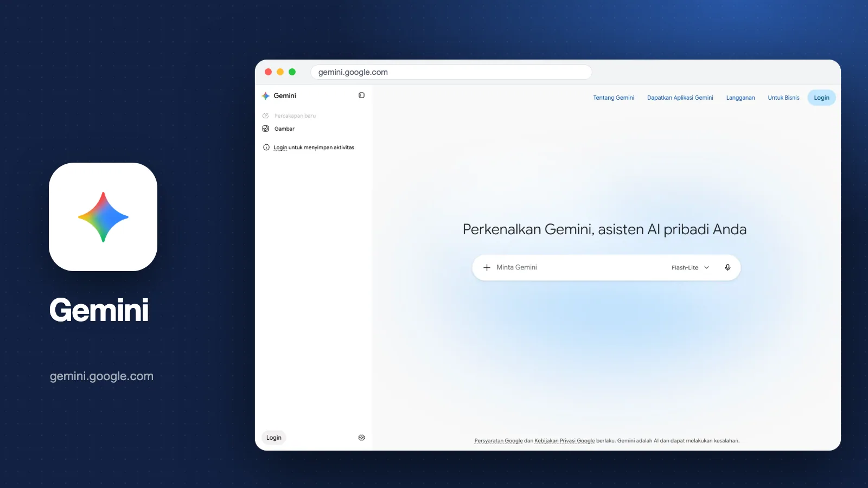This screenshot has width=868, height=488.
Task: Click the Gambar image icon
Action: click(266, 129)
